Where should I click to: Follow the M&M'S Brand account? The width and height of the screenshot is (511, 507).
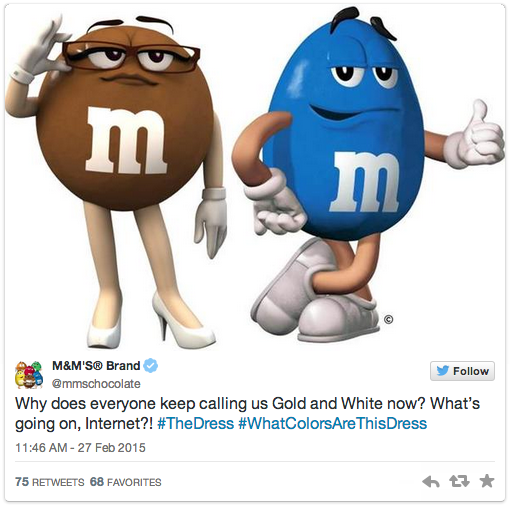(462, 371)
